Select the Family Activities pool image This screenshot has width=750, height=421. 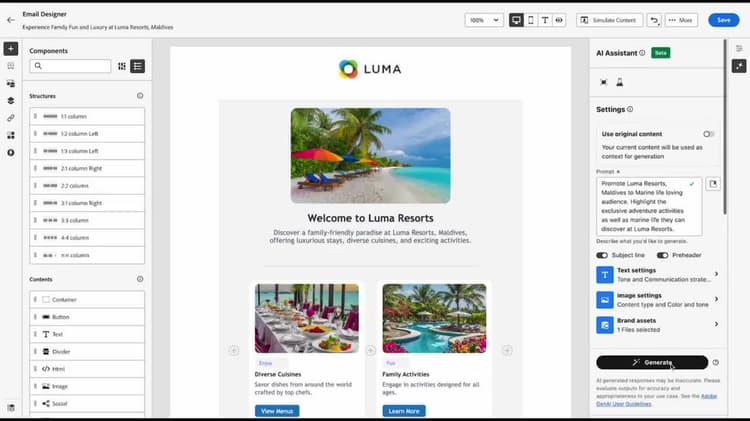(x=434, y=319)
